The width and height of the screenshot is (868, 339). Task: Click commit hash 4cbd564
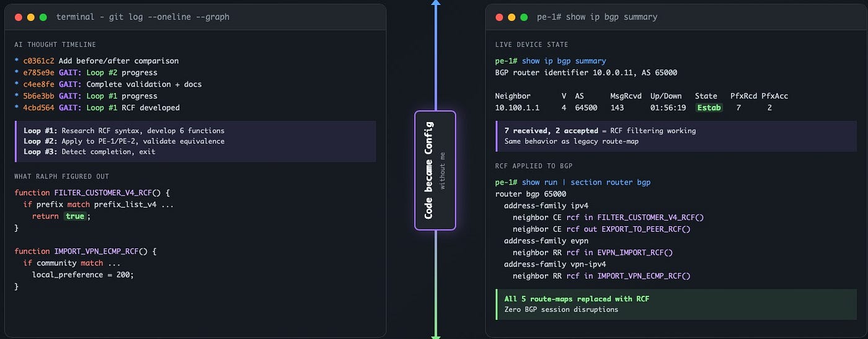click(38, 108)
